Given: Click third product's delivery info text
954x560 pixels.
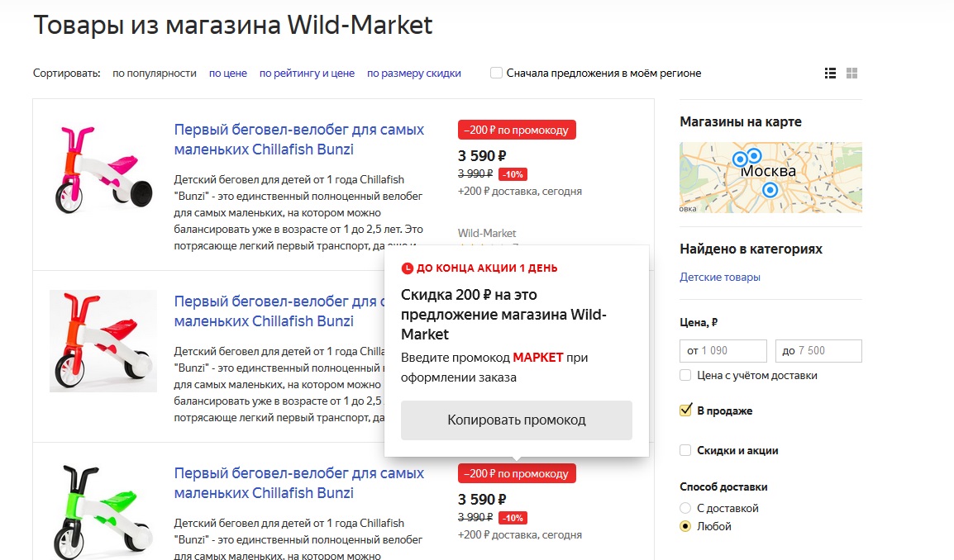Looking at the screenshot, I should click(x=520, y=535).
